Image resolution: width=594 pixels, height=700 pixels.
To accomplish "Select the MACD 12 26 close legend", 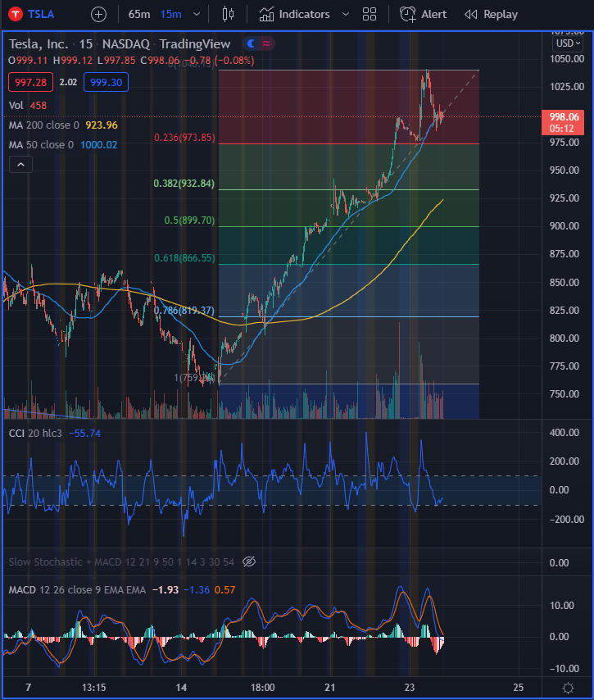I will pos(77,589).
